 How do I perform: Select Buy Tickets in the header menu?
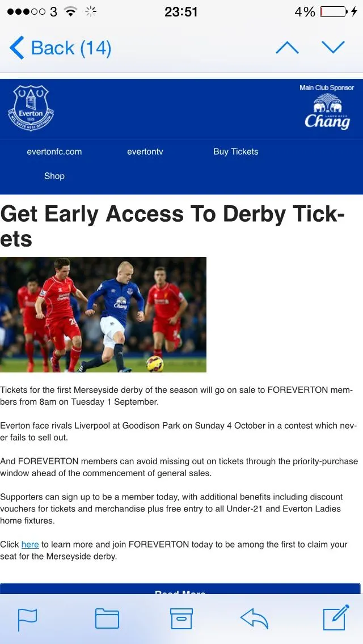235,151
